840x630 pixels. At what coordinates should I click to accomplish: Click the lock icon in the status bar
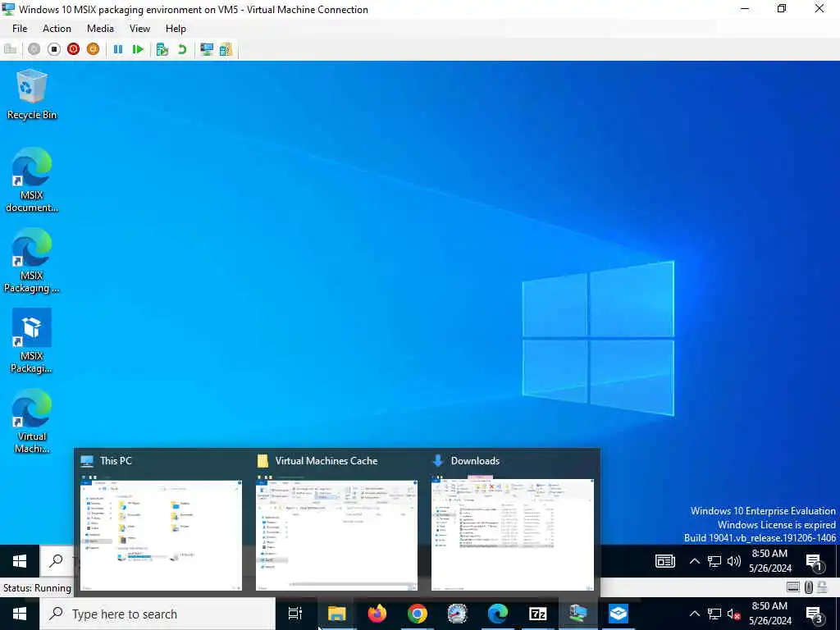pyautogui.click(x=822, y=587)
